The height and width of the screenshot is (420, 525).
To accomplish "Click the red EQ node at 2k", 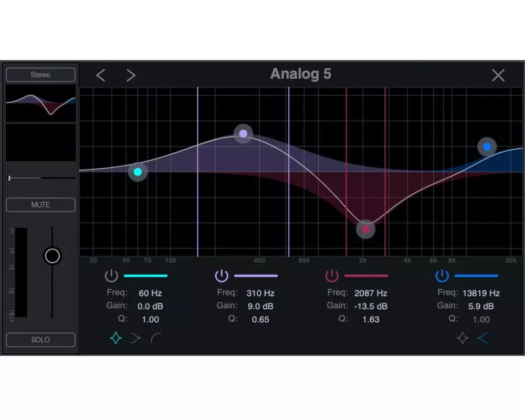I will 366,229.
